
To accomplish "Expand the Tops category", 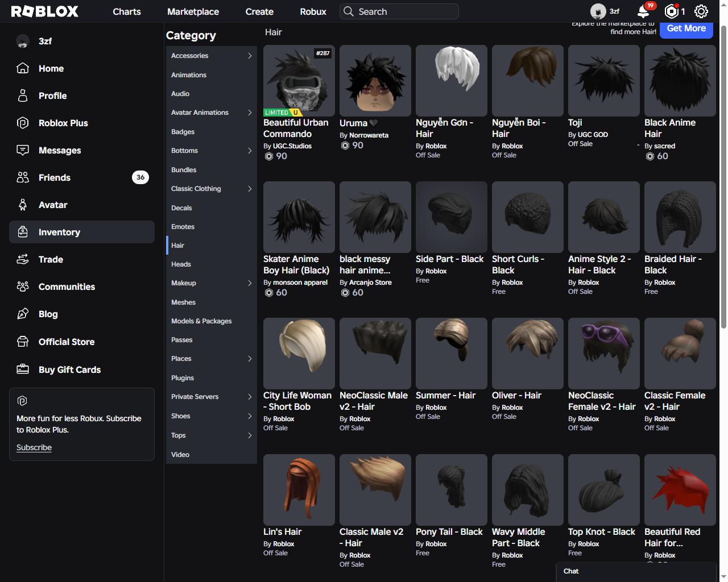I will (x=250, y=435).
